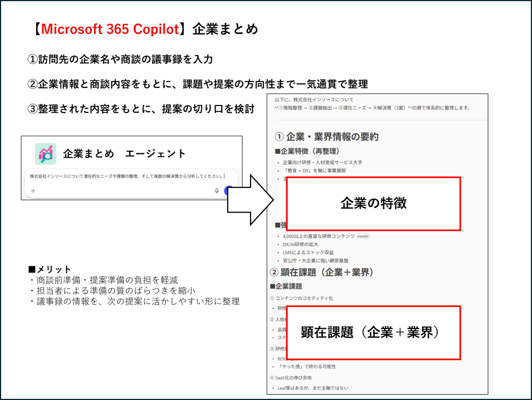Click the manadic citation badge
This screenshot has width=532, height=400.
363,236
